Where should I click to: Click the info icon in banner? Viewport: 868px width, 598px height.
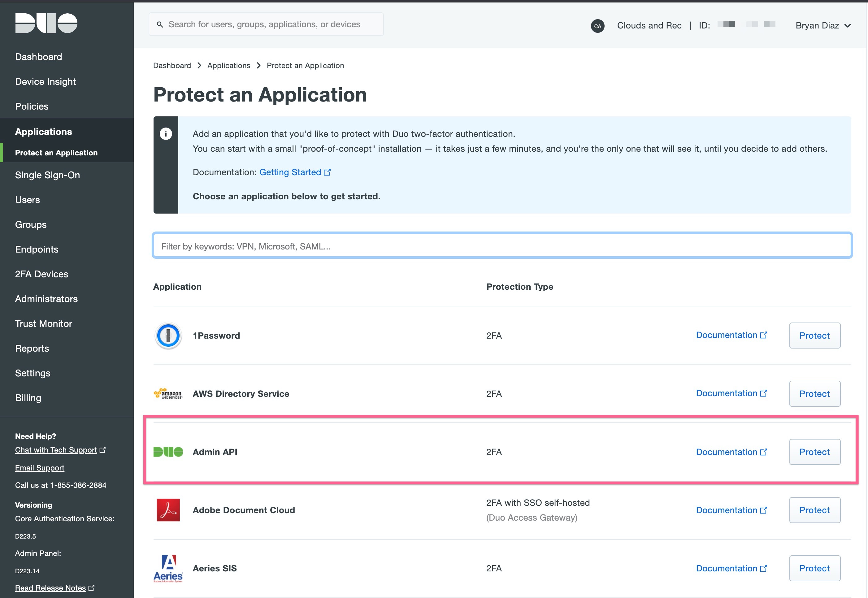[166, 134]
